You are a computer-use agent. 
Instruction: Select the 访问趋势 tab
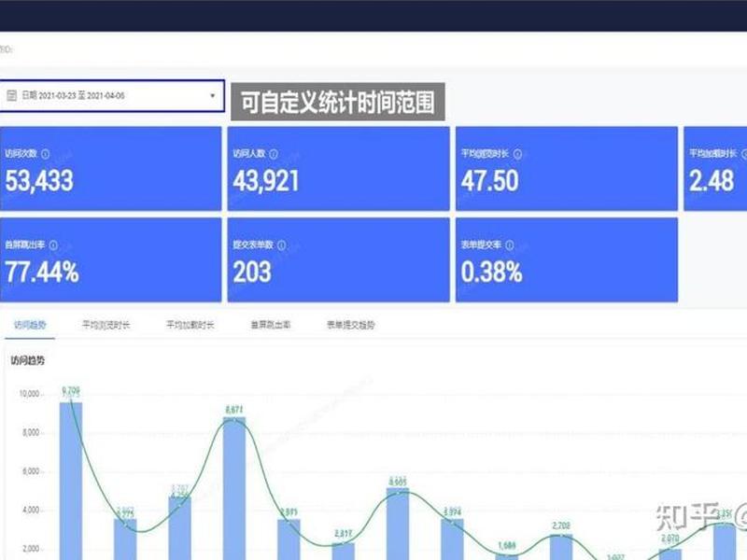coord(30,325)
